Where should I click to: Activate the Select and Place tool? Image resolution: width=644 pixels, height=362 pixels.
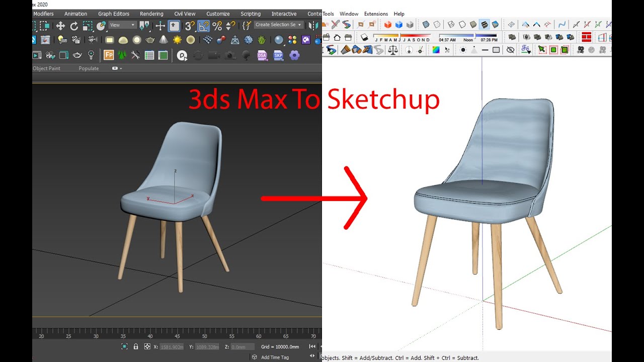pos(102,25)
